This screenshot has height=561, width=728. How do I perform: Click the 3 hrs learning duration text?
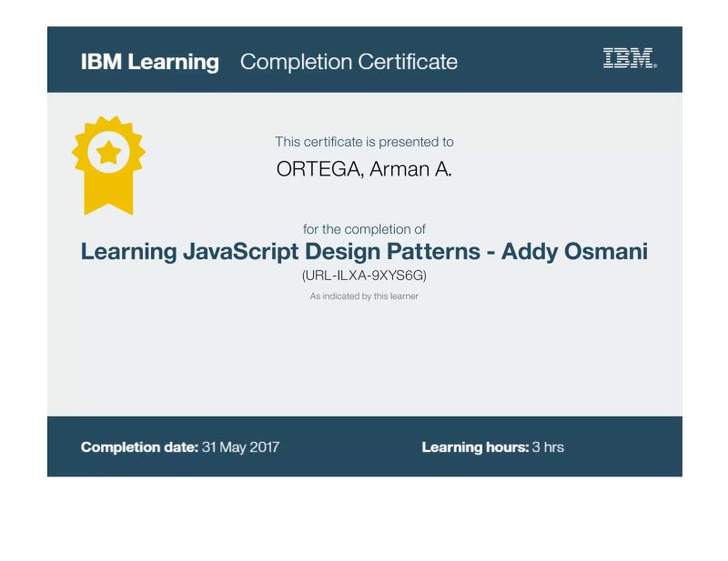pos(549,446)
